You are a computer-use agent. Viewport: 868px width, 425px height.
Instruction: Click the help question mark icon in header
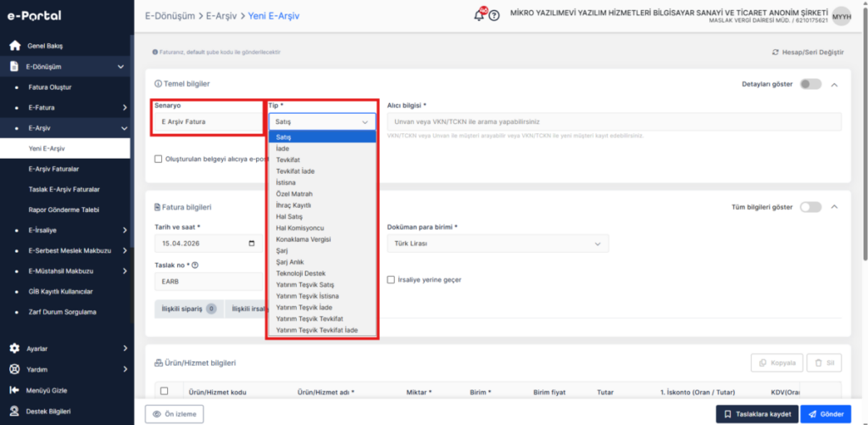(494, 16)
